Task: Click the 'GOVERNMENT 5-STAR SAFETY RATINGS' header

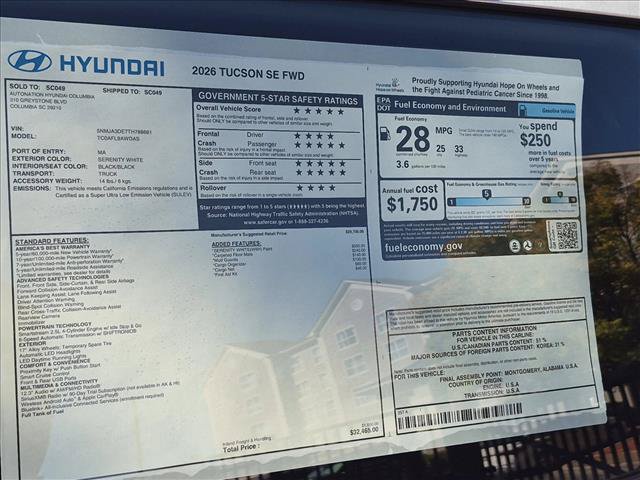Action: (278, 98)
